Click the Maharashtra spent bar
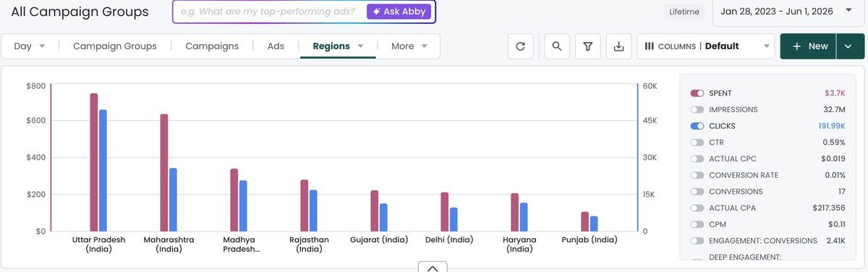The width and height of the screenshot is (868, 272). tap(164, 173)
